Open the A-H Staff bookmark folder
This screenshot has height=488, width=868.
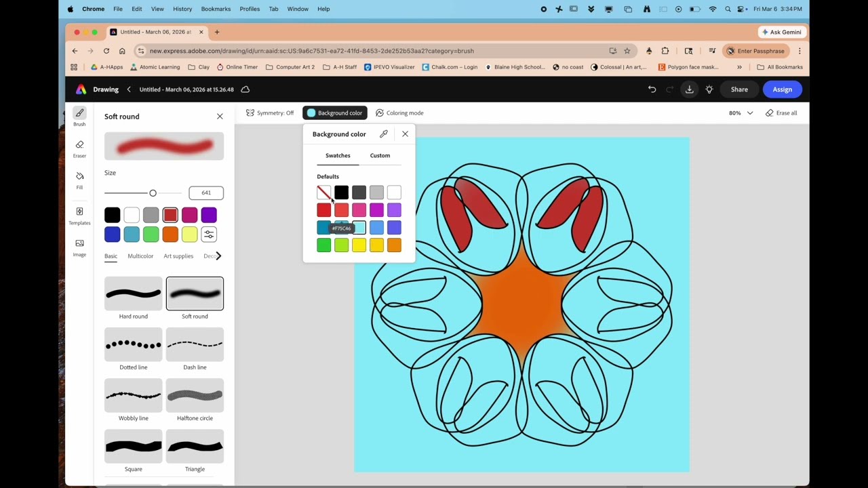(339, 67)
